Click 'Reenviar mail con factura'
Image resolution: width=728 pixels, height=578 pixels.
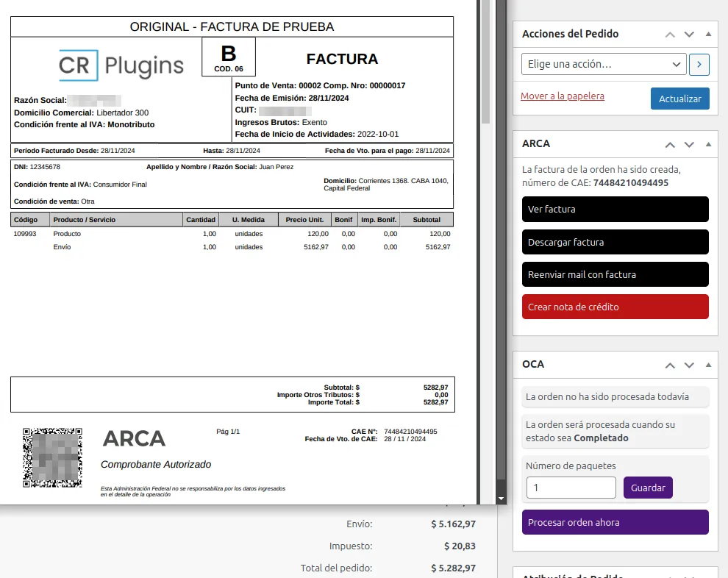pyautogui.click(x=615, y=274)
